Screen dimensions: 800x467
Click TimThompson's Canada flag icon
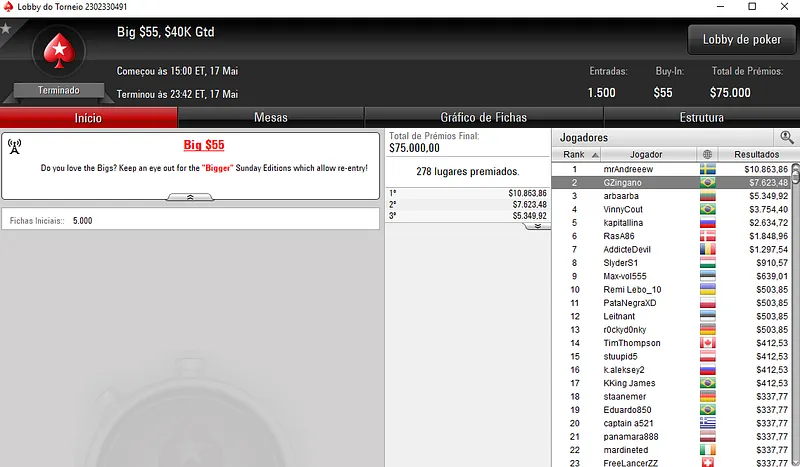click(x=707, y=343)
